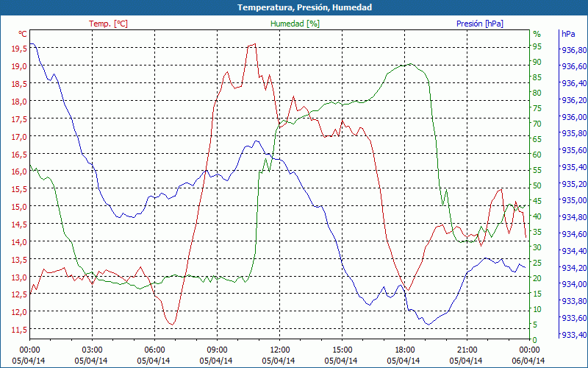Click the 936,60 pressure axis value
Screen dimensions: 588x368
[x=574, y=66]
